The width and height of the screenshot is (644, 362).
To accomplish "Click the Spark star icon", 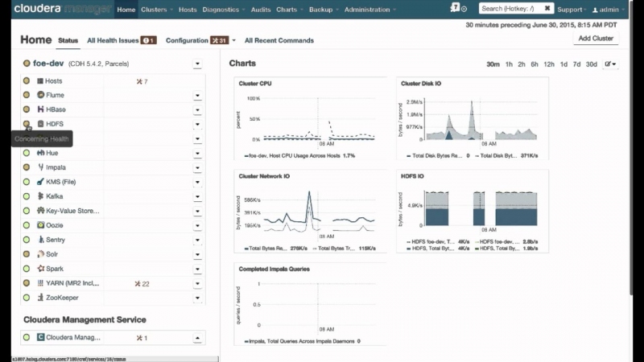I will point(40,269).
